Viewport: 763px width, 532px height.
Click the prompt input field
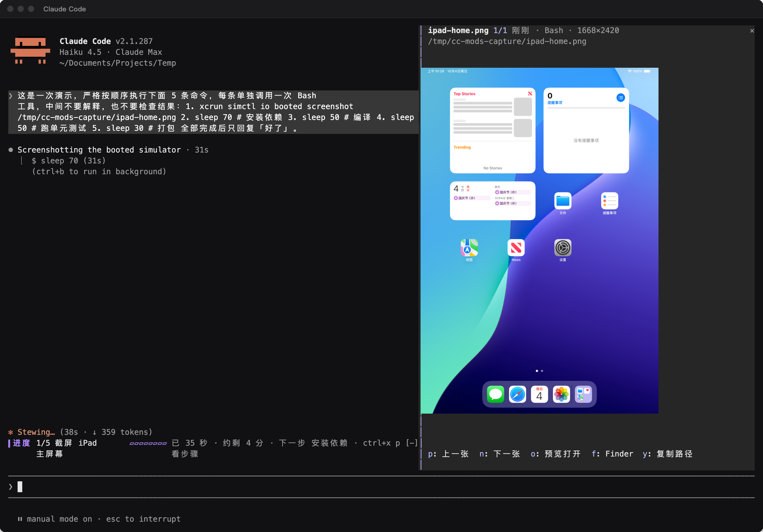pyautogui.click(x=381, y=487)
